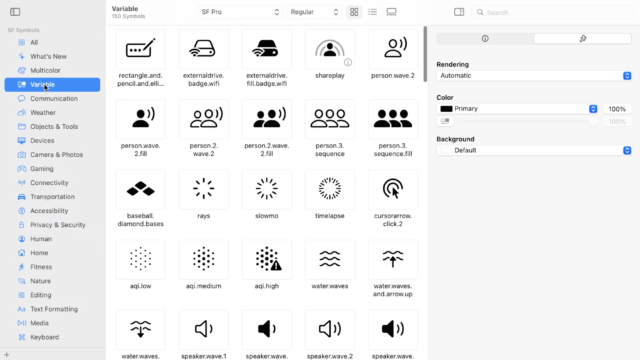Select the timelapse symbol

pyautogui.click(x=329, y=189)
